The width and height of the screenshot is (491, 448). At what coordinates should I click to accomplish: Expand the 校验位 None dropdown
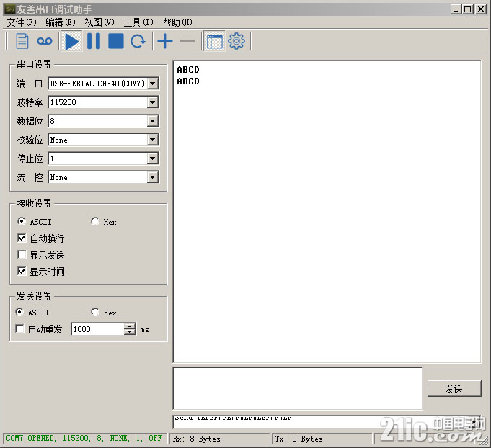[x=152, y=140]
